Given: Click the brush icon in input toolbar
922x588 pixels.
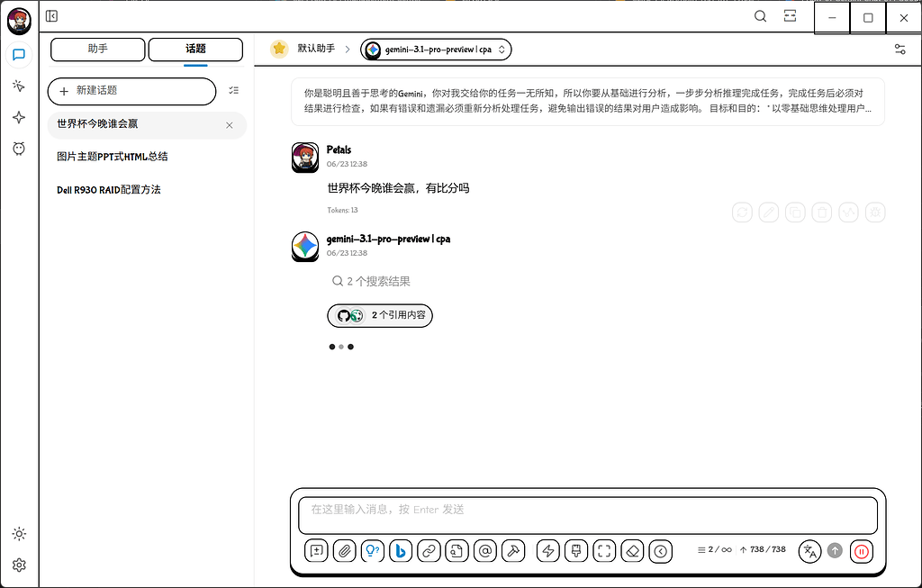Looking at the screenshot, I should pyautogui.click(x=576, y=552).
